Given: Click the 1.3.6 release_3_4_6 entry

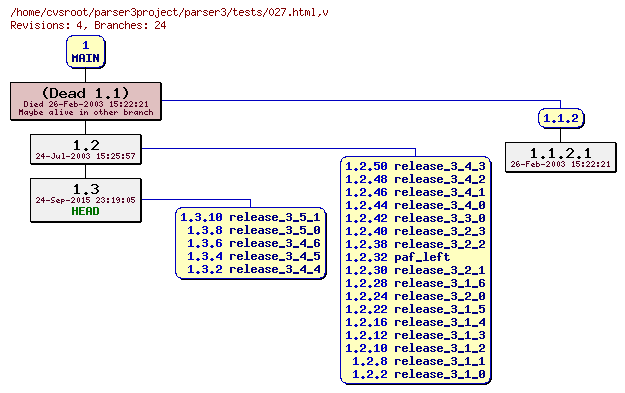Looking at the screenshot, I should pyautogui.click(x=254, y=243).
